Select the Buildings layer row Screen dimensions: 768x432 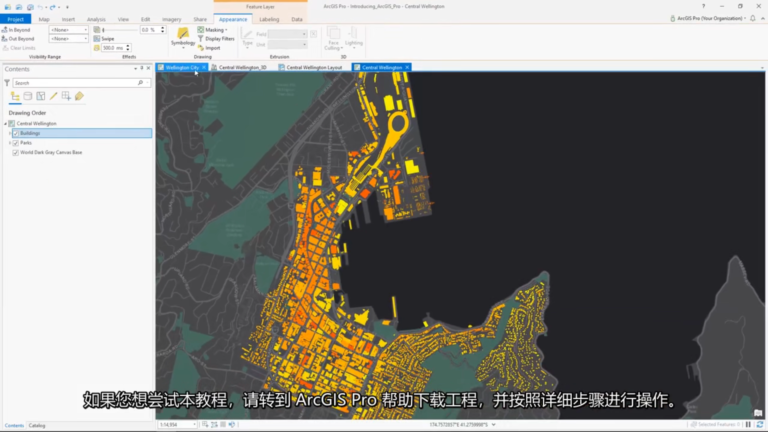pyautogui.click(x=82, y=133)
